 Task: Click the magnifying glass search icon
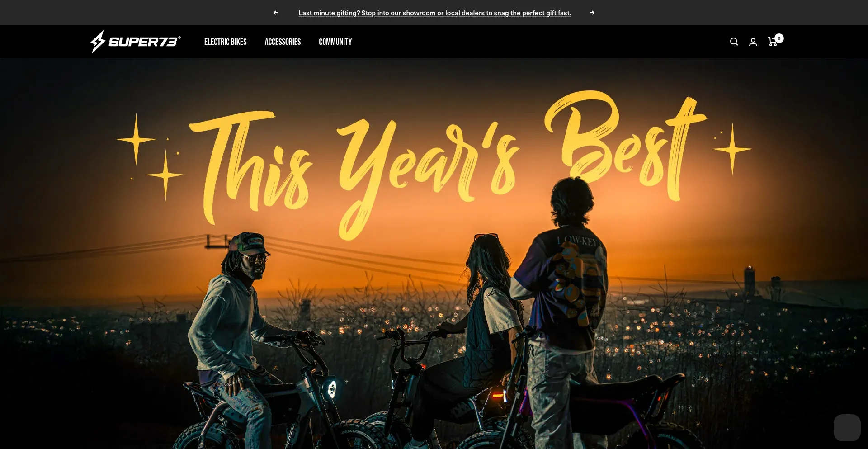(x=734, y=42)
